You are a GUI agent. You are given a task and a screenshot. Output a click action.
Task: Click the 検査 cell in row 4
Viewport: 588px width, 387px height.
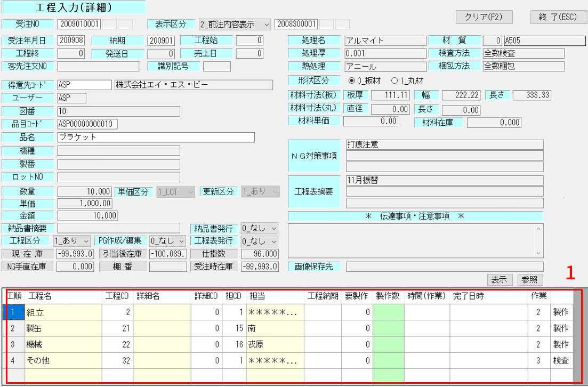[561, 360]
